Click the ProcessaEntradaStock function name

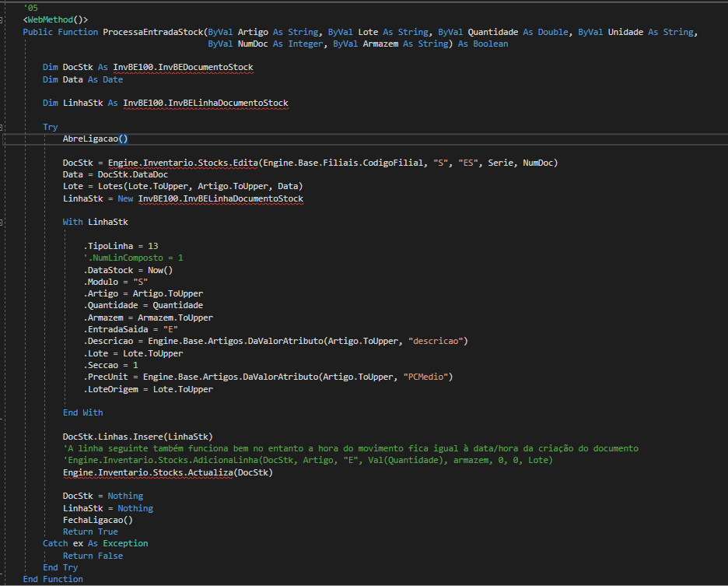point(151,32)
